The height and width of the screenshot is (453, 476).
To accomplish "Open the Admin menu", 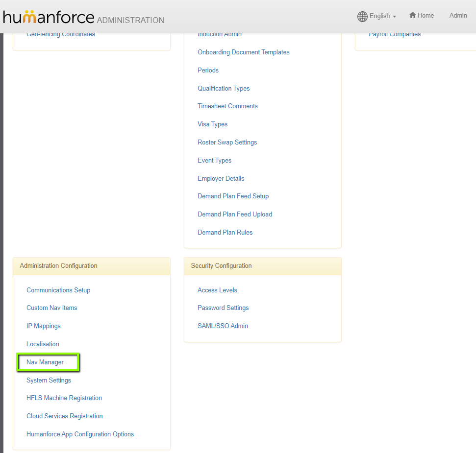I will pos(458,16).
